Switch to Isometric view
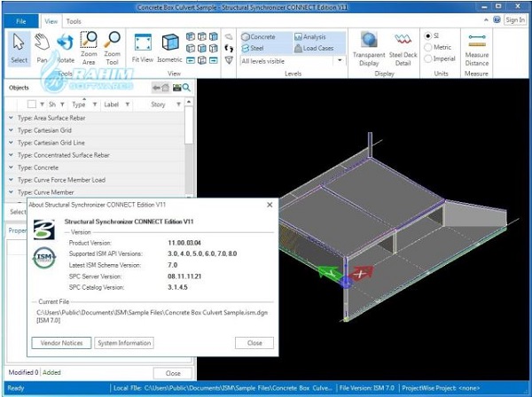This screenshot has height=397, width=532. [x=169, y=49]
